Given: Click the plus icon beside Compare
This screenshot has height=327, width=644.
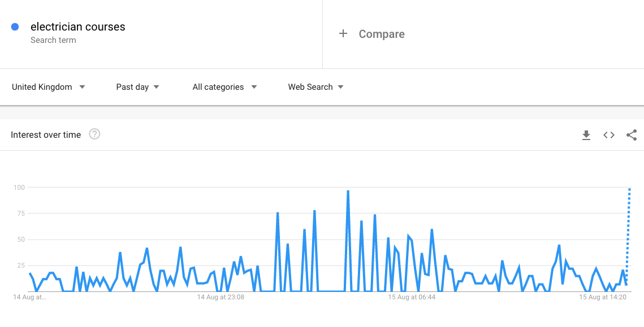Looking at the screenshot, I should [343, 34].
